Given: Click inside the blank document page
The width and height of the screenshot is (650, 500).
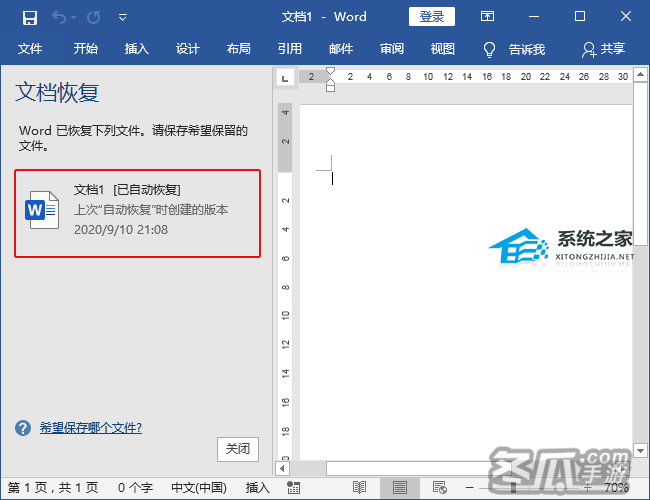Looking at the screenshot, I should pyautogui.click(x=466, y=282).
